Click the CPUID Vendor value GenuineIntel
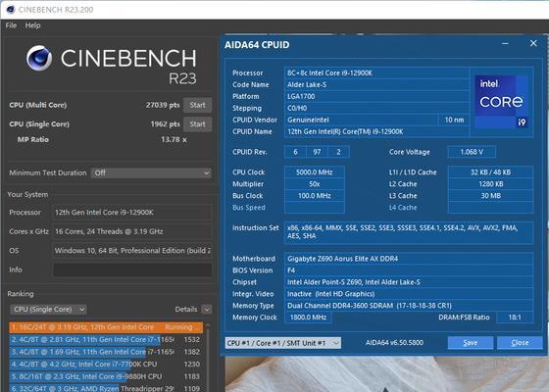The image size is (549, 392). click(361, 120)
